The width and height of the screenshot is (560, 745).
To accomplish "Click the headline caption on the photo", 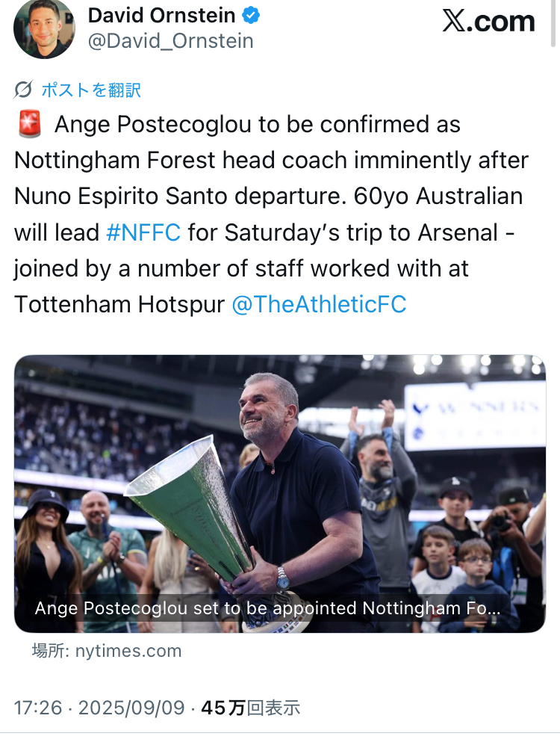I will click(267, 608).
